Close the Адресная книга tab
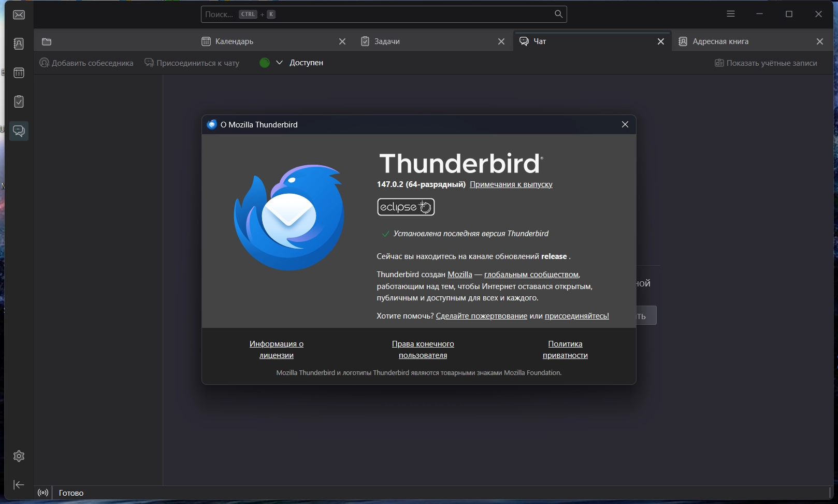This screenshot has width=838, height=504. [820, 41]
